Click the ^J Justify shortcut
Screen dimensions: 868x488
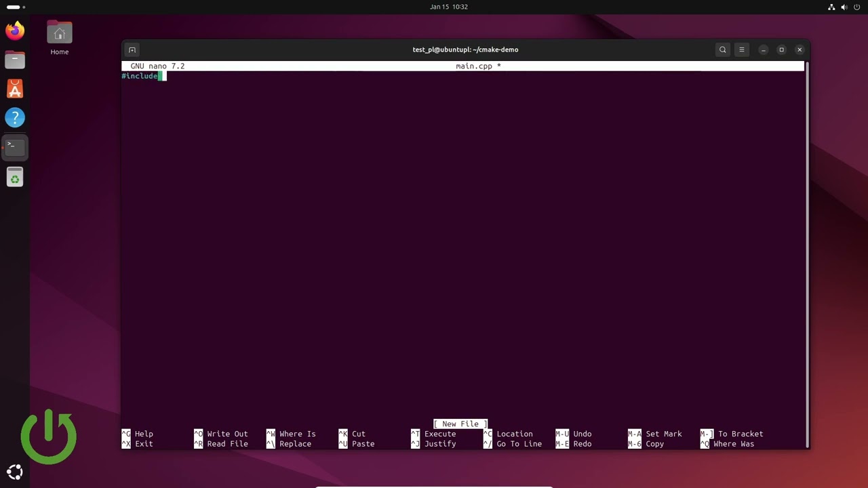coord(433,444)
